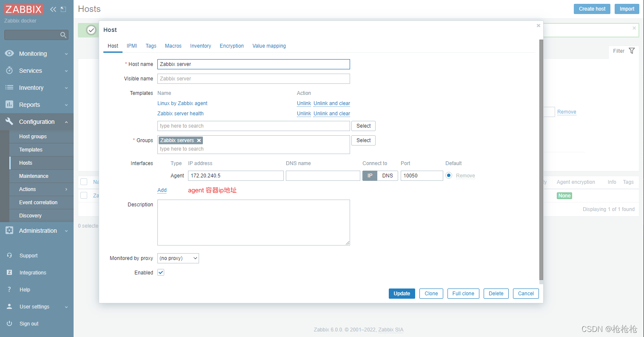Image resolution: width=644 pixels, height=337 pixels.
Task: Open the Inventory tab in Host dialog
Action: [x=200, y=46]
